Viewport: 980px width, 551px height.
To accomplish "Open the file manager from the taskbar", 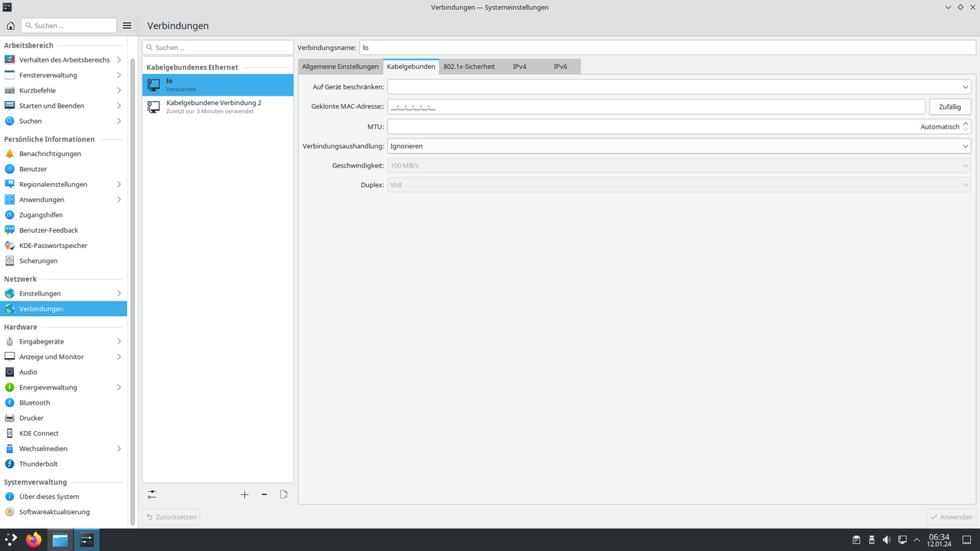I will 60,540.
